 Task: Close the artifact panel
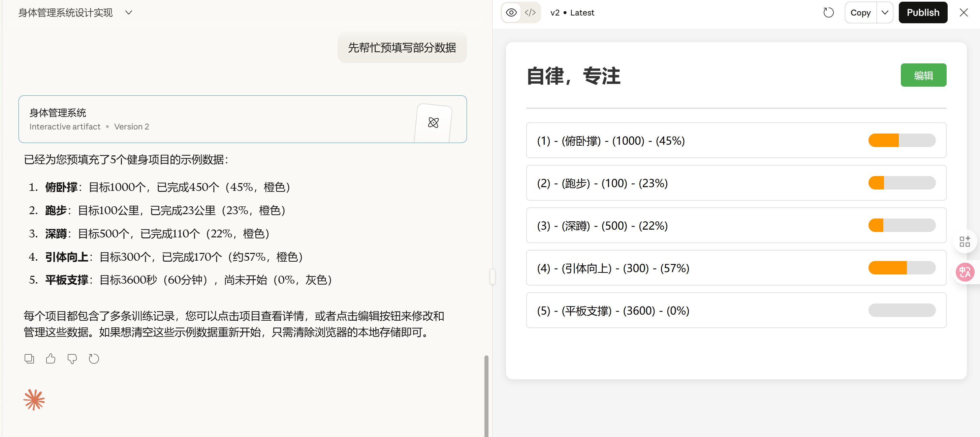click(963, 12)
